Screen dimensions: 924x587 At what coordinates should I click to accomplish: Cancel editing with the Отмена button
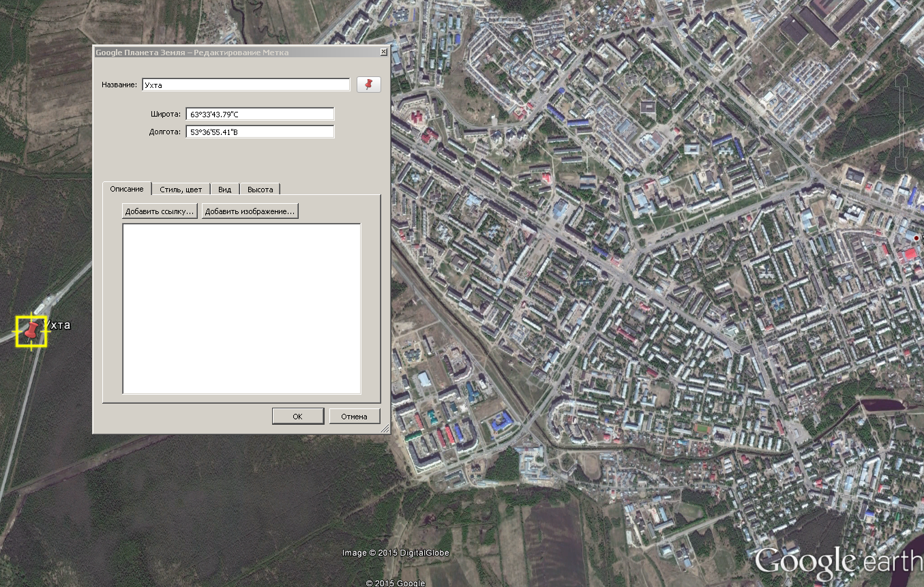pyautogui.click(x=355, y=417)
